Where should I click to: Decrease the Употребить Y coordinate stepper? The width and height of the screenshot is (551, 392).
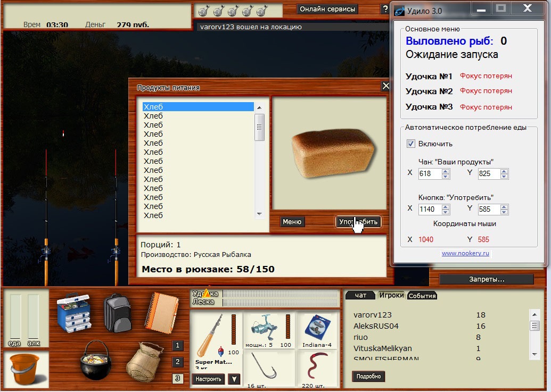click(504, 212)
